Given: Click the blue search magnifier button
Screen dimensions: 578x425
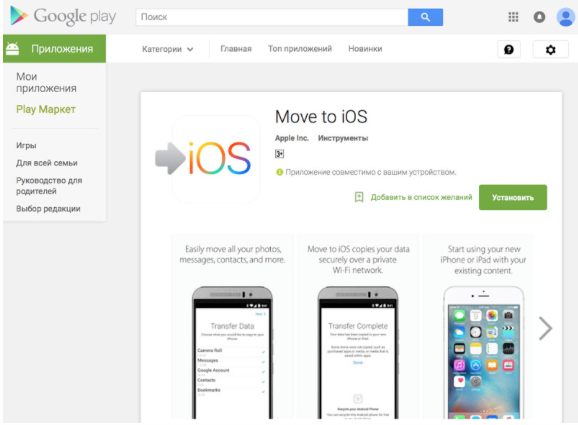Looking at the screenshot, I should 425,17.
